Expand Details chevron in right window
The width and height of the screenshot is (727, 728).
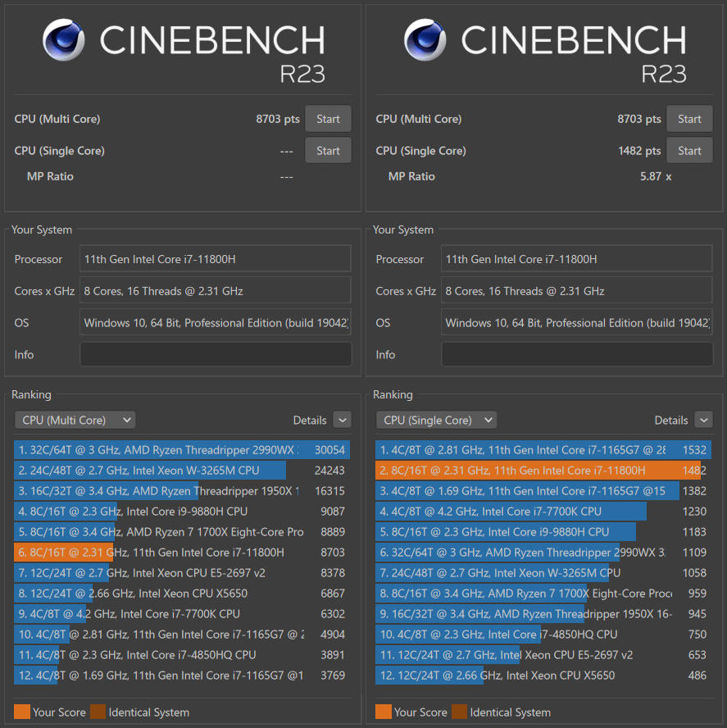[x=704, y=420]
